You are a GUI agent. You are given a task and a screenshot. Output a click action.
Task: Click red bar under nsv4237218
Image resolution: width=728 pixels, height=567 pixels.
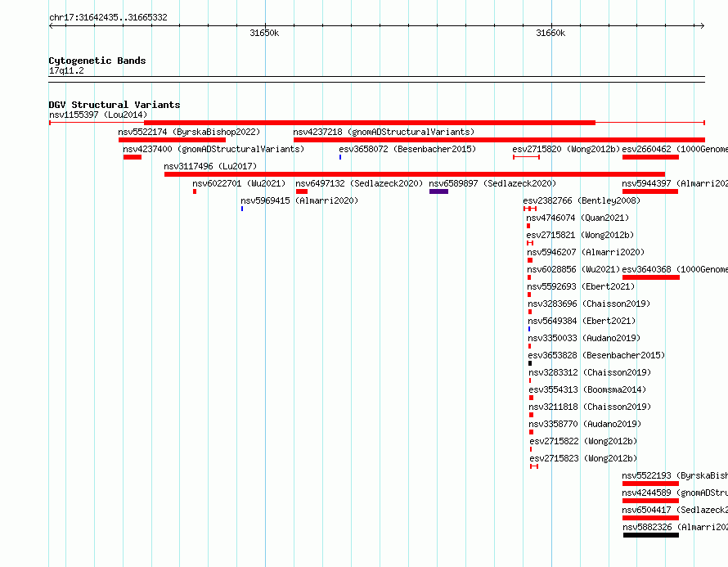point(499,140)
